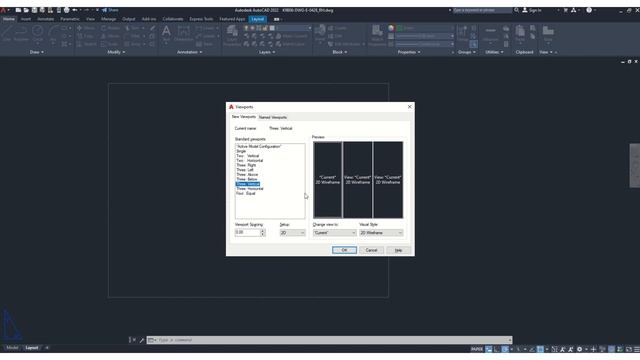Open Layer Properties in Layers panel
The image size is (640, 360).
pos(232,36)
